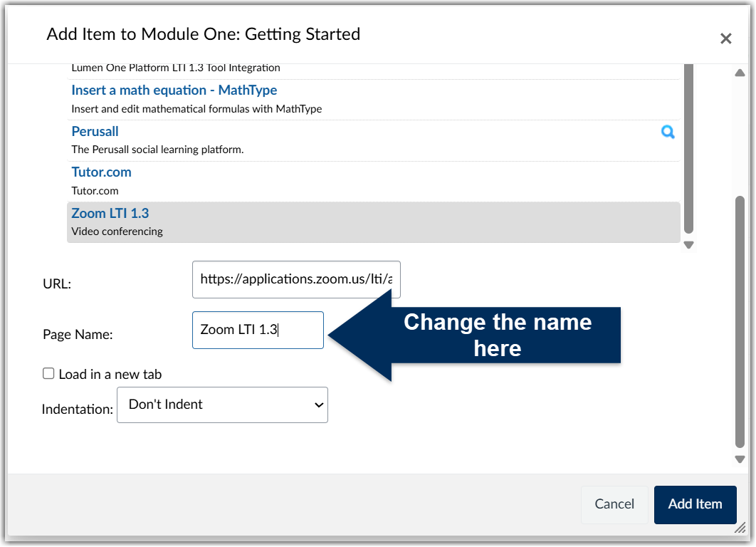Click the tool list scroll down arrow
756x547 pixels.
tap(689, 245)
